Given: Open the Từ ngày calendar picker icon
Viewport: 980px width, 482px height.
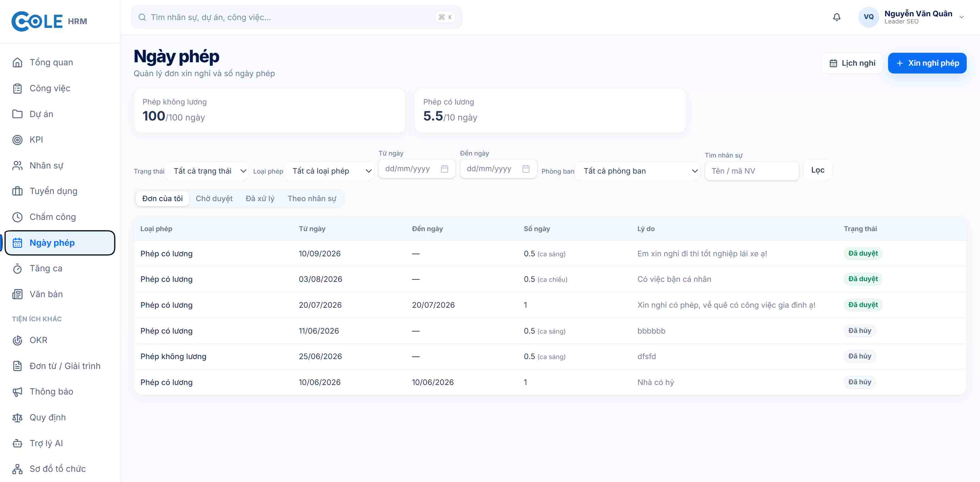Looking at the screenshot, I should (444, 168).
